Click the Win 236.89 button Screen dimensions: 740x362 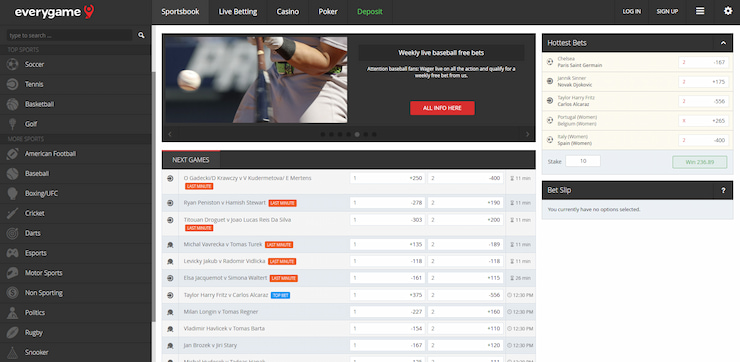click(699, 162)
